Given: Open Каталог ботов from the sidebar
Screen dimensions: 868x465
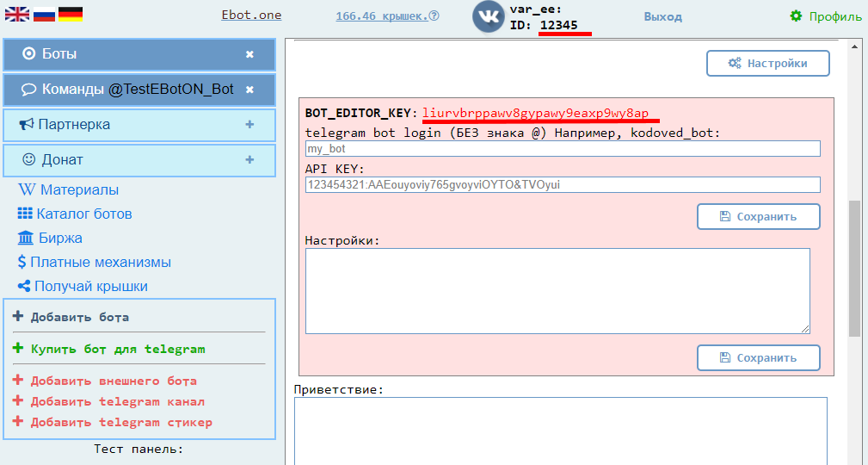Looking at the screenshot, I should 83,214.
